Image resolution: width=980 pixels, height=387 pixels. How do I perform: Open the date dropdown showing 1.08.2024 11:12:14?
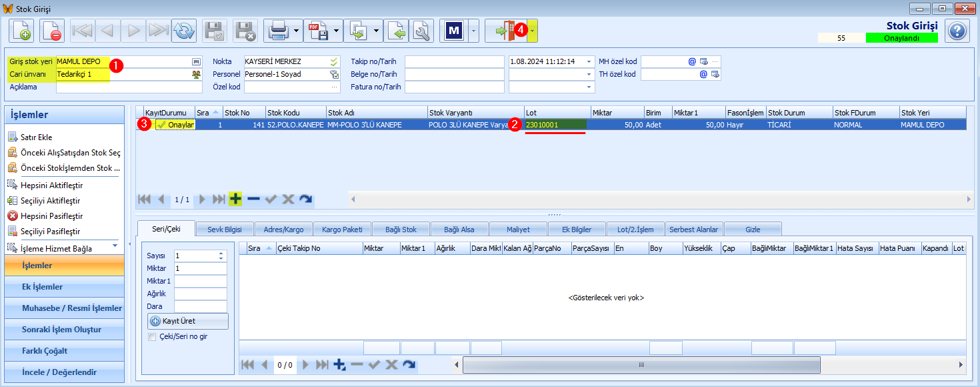pos(589,61)
